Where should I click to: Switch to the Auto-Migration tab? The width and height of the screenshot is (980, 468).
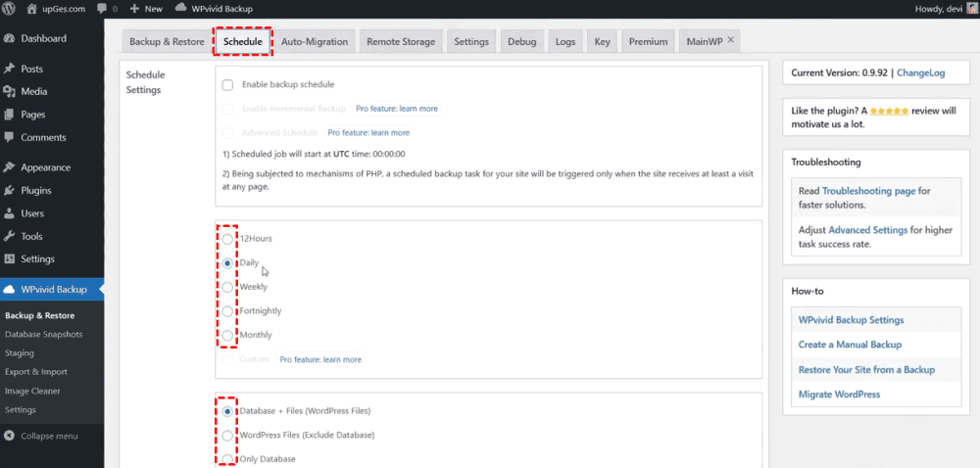(315, 42)
